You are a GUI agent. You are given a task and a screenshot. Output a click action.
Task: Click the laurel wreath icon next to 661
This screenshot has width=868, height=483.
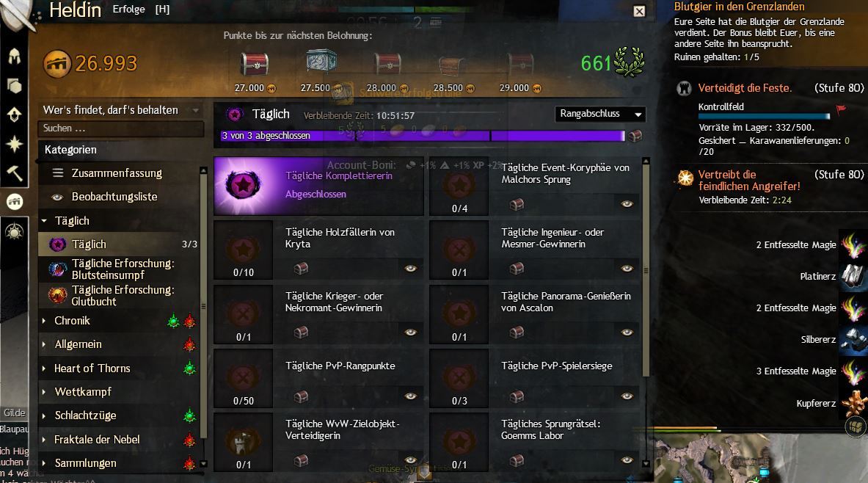tap(630, 62)
